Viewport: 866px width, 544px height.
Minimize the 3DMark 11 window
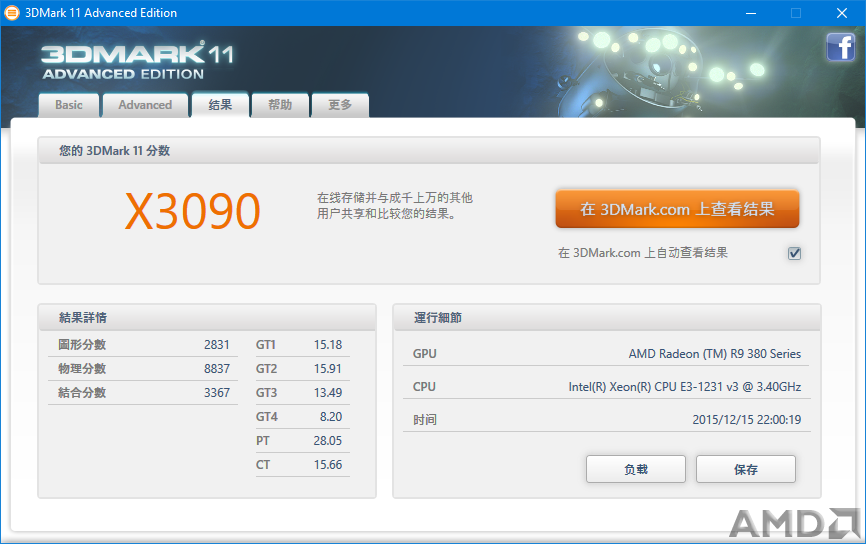click(x=751, y=13)
